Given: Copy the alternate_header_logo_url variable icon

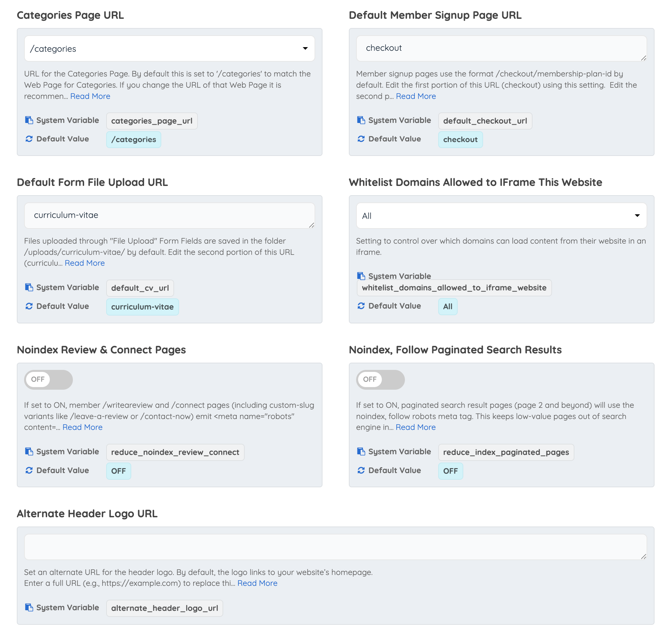Looking at the screenshot, I should click(29, 607).
